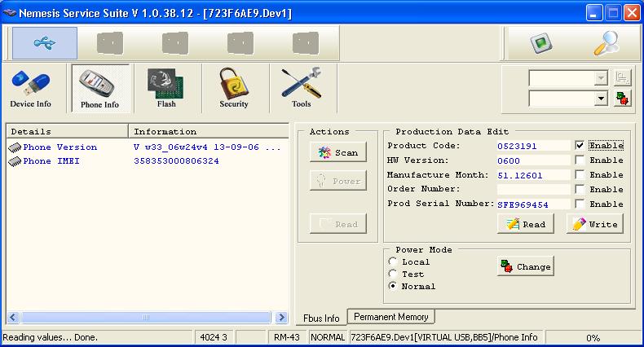
Task: Expand the upper combo box dropdown arrow
Action: [x=602, y=78]
